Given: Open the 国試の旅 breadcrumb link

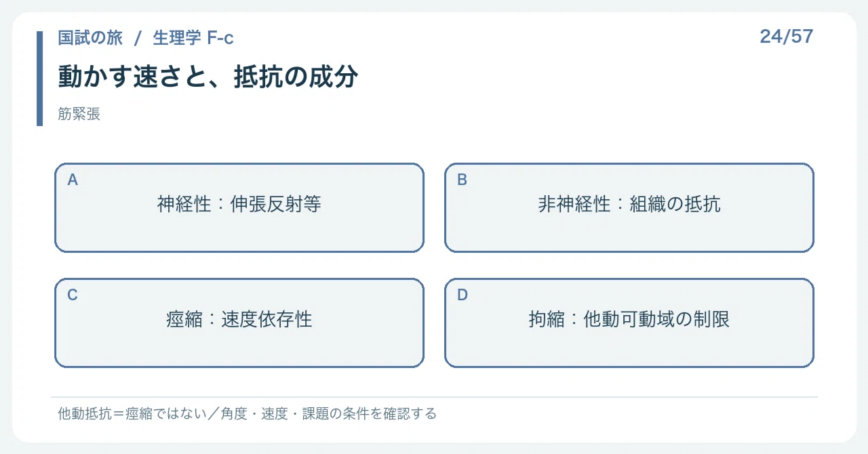Looking at the screenshot, I should pos(90,38).
